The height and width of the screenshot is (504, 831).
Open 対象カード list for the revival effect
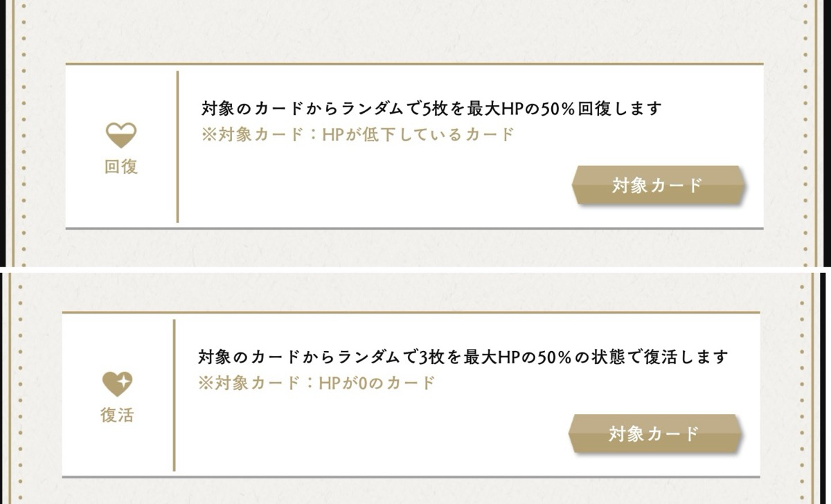654,434
